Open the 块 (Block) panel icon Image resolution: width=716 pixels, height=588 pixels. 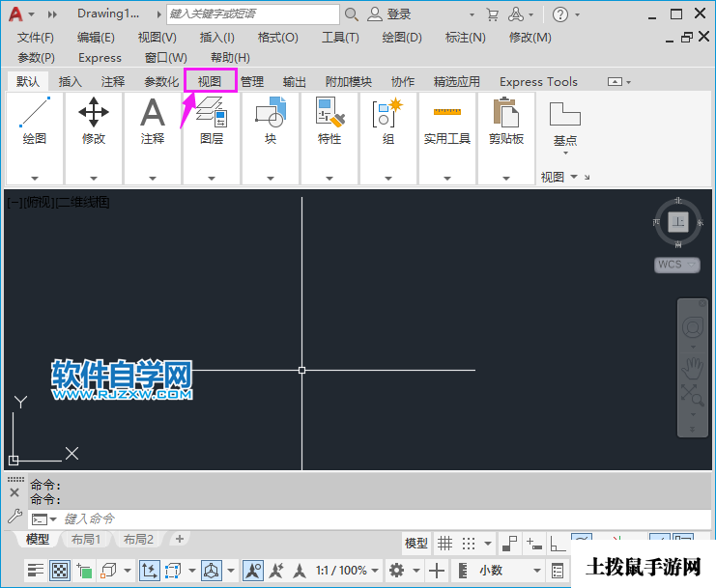(x=271, y=112)
